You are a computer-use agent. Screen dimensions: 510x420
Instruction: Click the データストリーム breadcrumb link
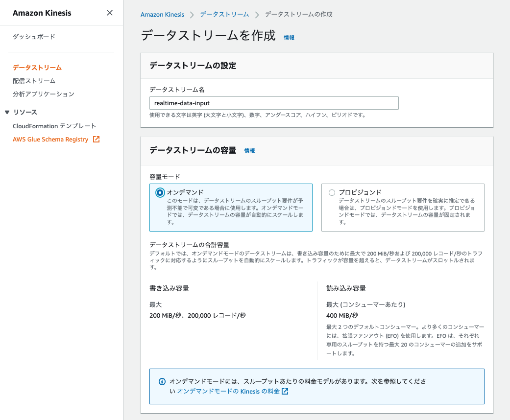[224, 14]
